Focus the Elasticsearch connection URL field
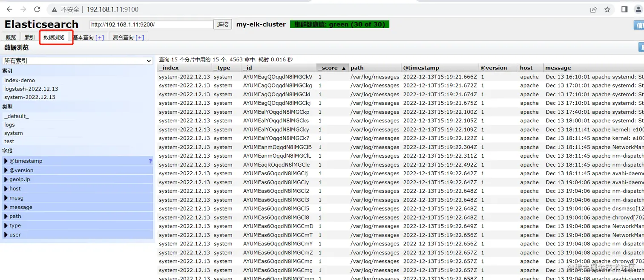Screen dimensions: 644x280 point(151,25)
